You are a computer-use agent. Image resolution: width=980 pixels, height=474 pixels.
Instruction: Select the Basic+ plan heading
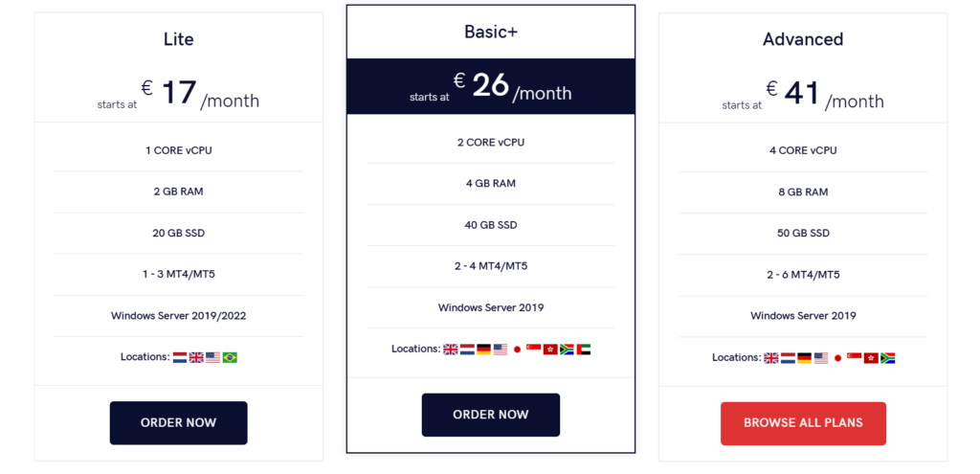click(x=491, y=32)
